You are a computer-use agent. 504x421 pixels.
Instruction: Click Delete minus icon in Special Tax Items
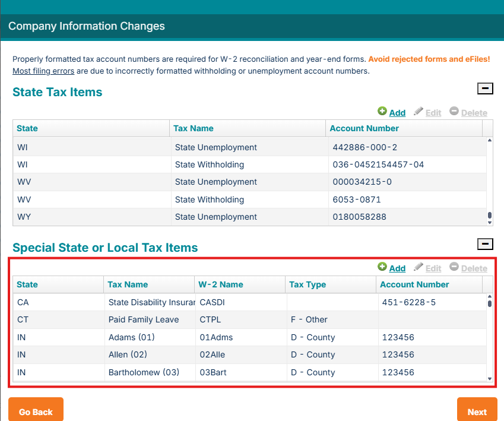[454, 267]
